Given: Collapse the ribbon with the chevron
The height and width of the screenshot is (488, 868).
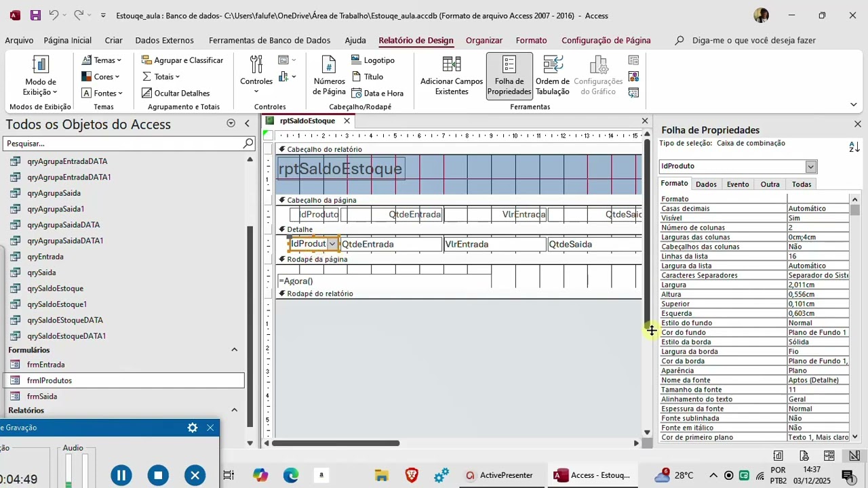Looking at the screenshot, I should coord(854,104).
